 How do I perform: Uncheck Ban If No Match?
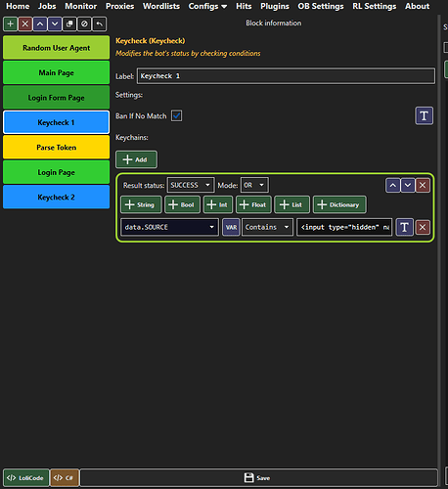click(x=176, y=115)
